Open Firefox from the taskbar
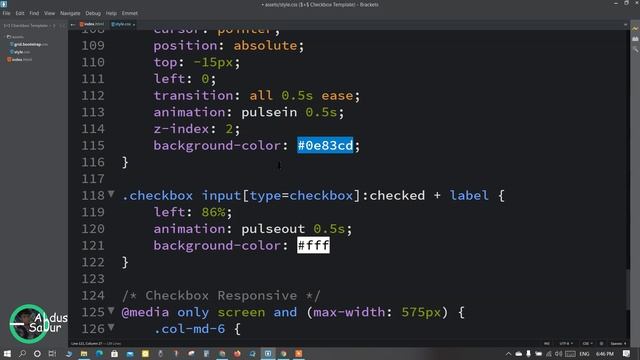This screenshot has width=640, height=360. click(237, 353)
